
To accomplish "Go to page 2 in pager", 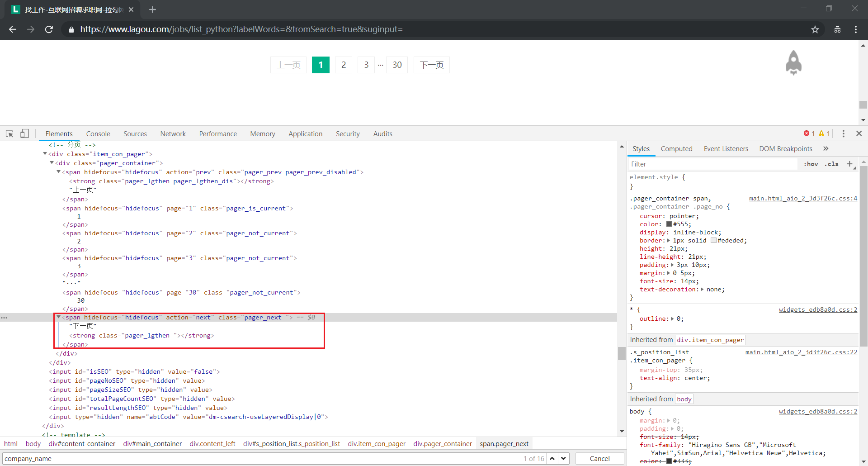I will coord(344,65).
